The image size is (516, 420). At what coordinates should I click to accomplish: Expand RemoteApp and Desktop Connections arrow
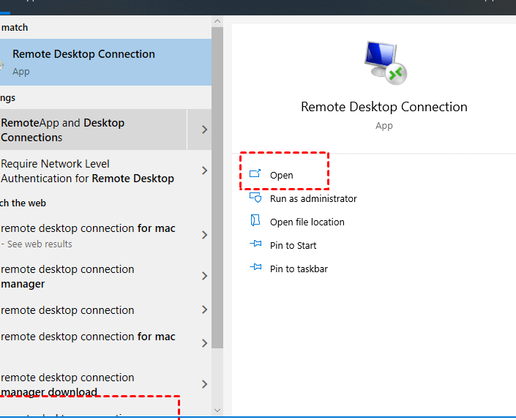coord(204,130)
